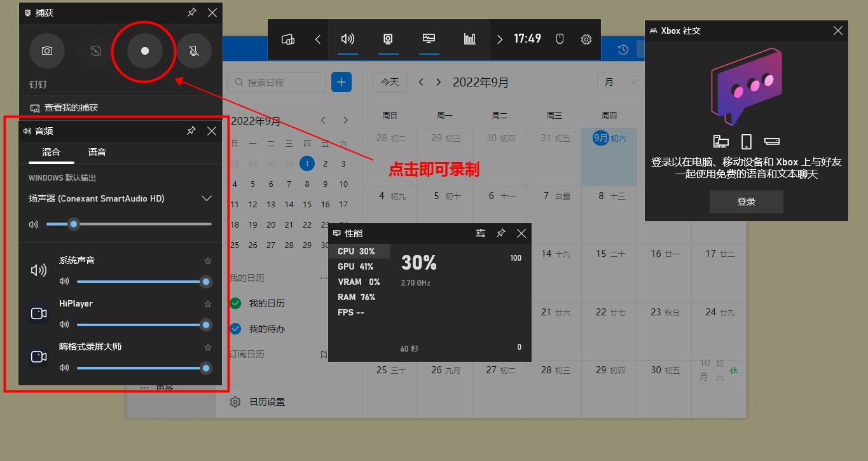Click the left arrow on Game Bar
Viewport: 868px width, 461px height.
[318, 39]
